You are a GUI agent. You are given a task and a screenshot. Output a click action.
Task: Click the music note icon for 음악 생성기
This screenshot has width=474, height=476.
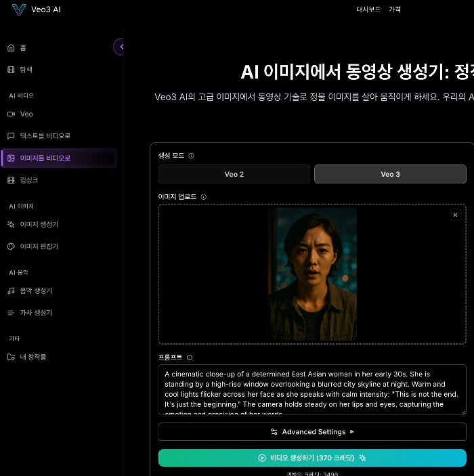click(x=11, y=291)
